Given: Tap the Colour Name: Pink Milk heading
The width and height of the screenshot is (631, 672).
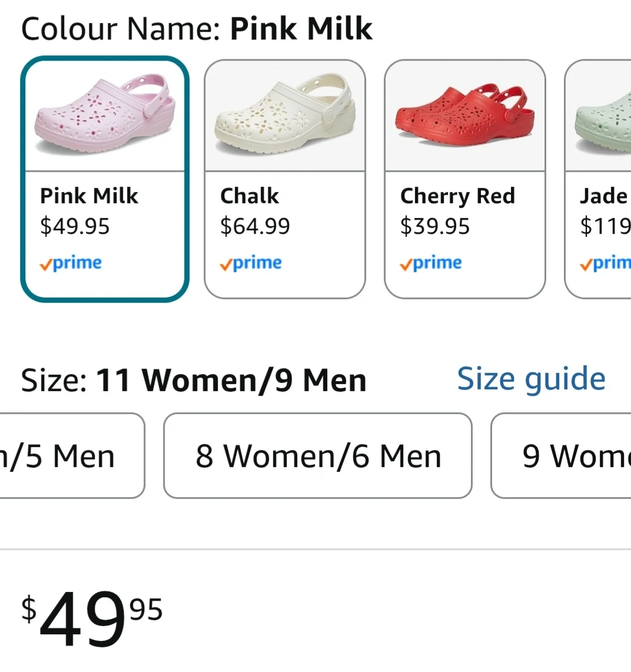Looking at the screenshot, I should pyautogui.click(x=197, y=28).
